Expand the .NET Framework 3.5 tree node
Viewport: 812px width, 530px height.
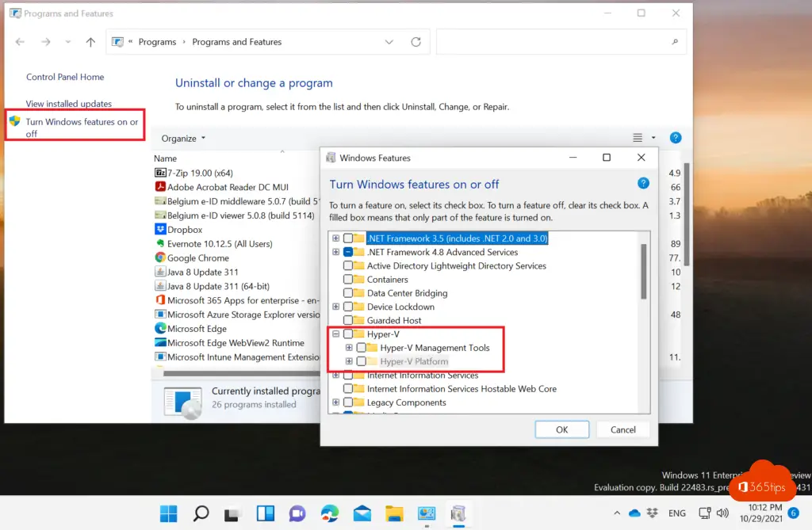click(336, 238)
